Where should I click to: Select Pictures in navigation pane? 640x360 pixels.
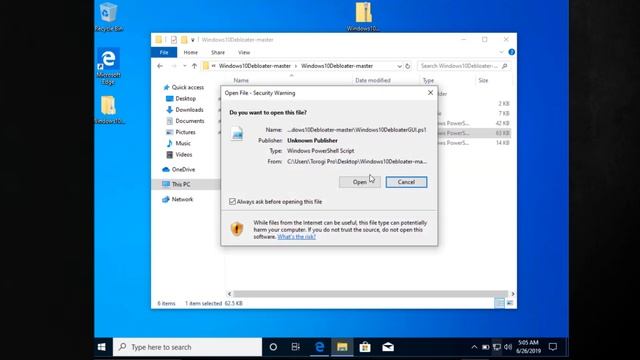click(185, 132)
